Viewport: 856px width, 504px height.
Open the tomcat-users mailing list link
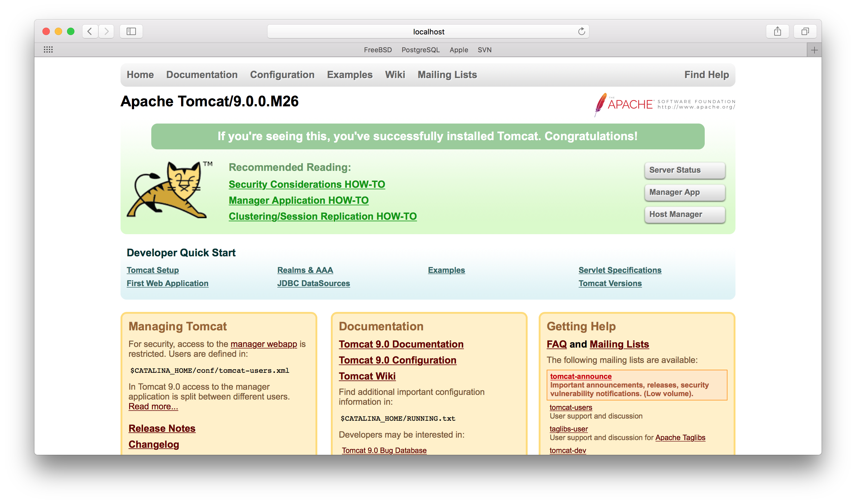coord(571,408)
